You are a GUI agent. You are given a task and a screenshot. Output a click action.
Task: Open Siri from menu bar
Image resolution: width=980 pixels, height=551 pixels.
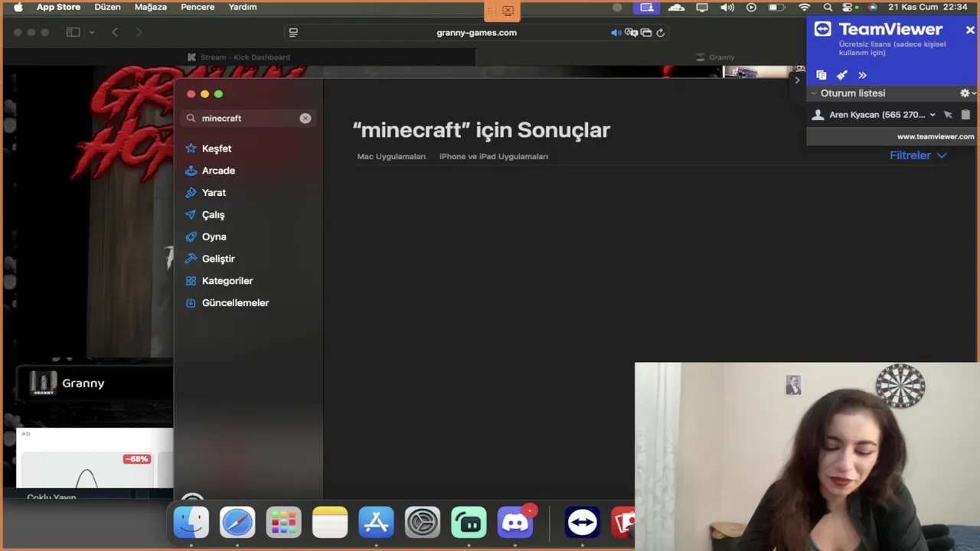tap(872, 7)
